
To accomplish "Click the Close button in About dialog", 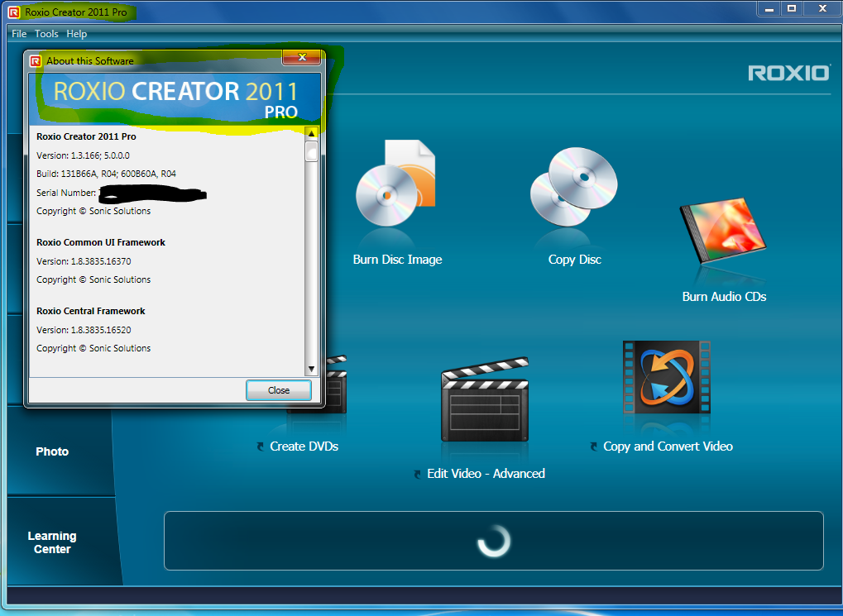I will pos(279,390).
